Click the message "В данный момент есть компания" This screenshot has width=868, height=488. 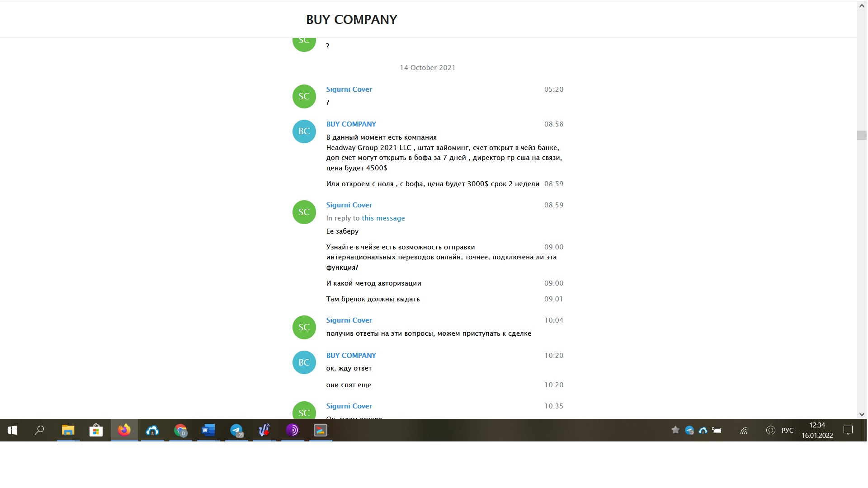382,137
